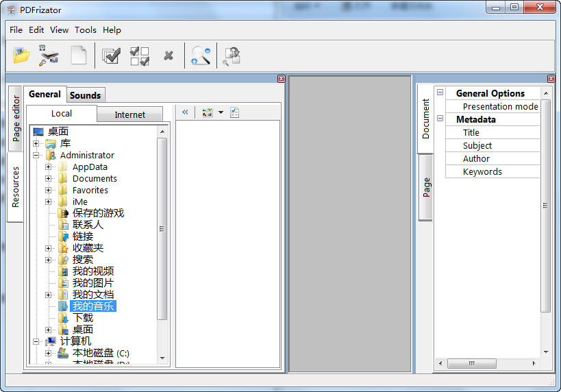Screen dimensions: 561x392
Task: Select the 桌面 root tree item
Action: pos(58,132)
